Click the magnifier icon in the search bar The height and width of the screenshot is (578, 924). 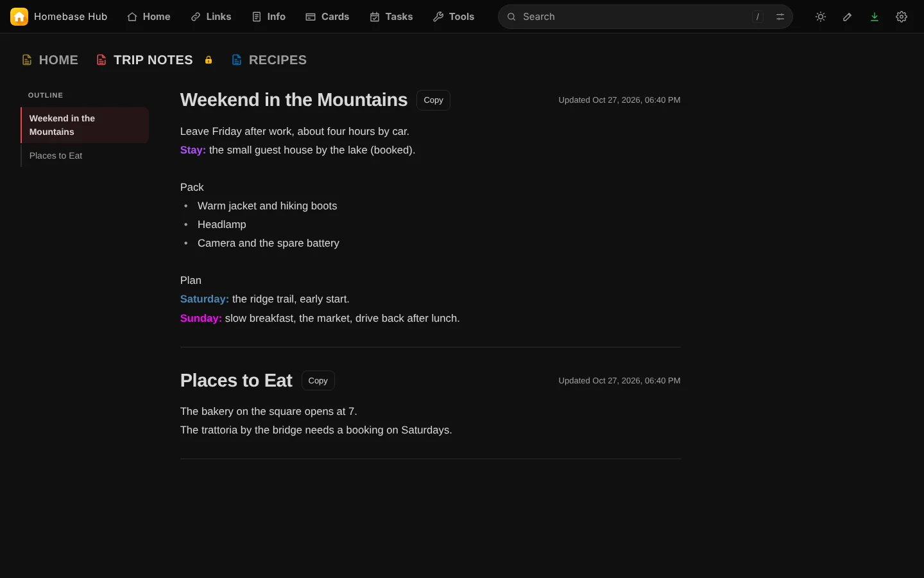pyautogui.click(x=511, y=17)
